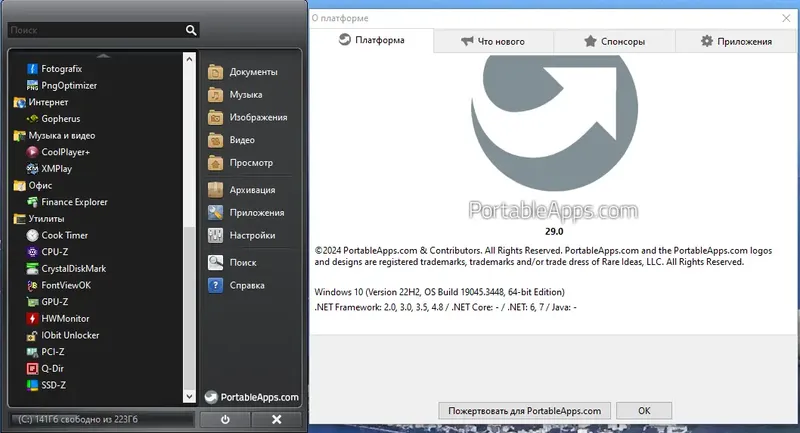The image size is (800, 433).
Task: Open Архивация backup icon
Action: click(215, 190)
